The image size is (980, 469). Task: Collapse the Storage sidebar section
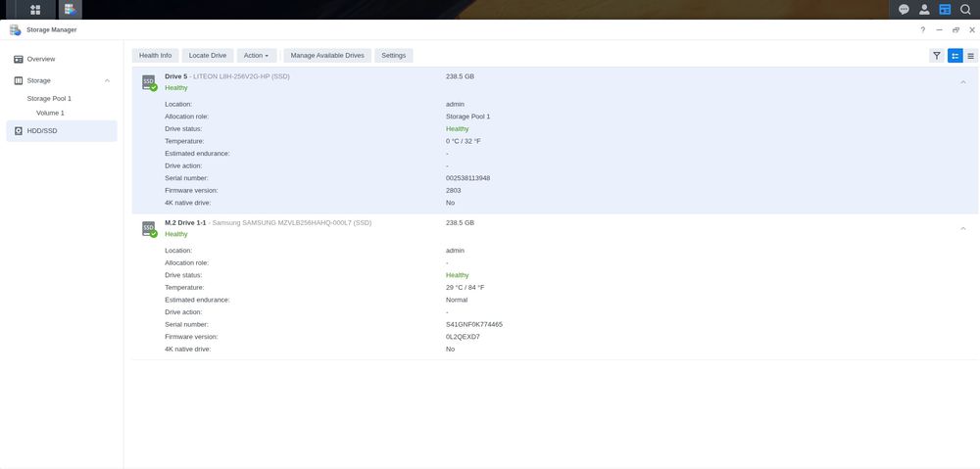coord(107,80)
